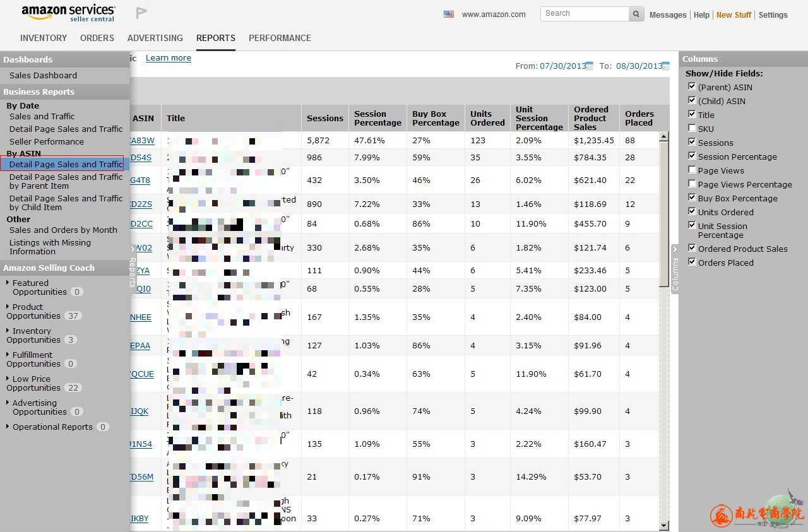Open Detail Page Sales and Traffic by Parent Item

[66, 181]
